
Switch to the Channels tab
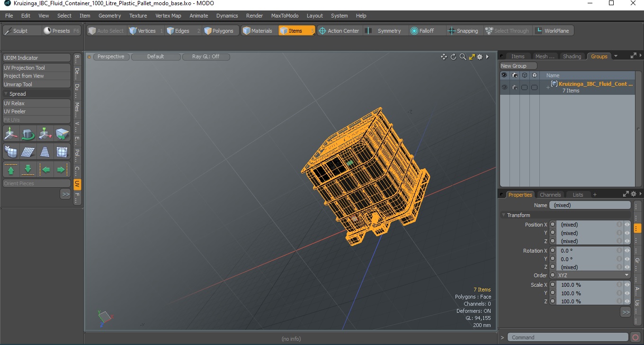pyautogui.click(x=550, y=195)
